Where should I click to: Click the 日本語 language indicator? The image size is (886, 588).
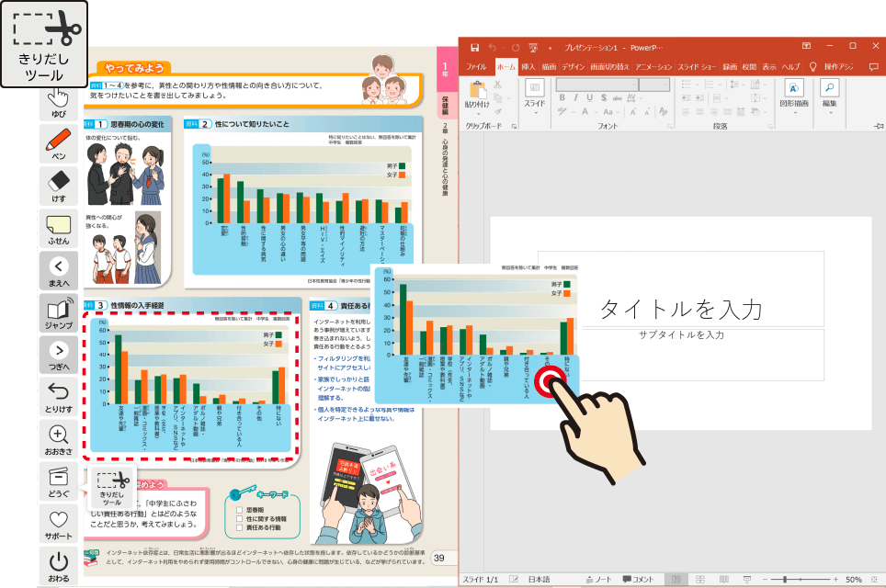[540, 580]
